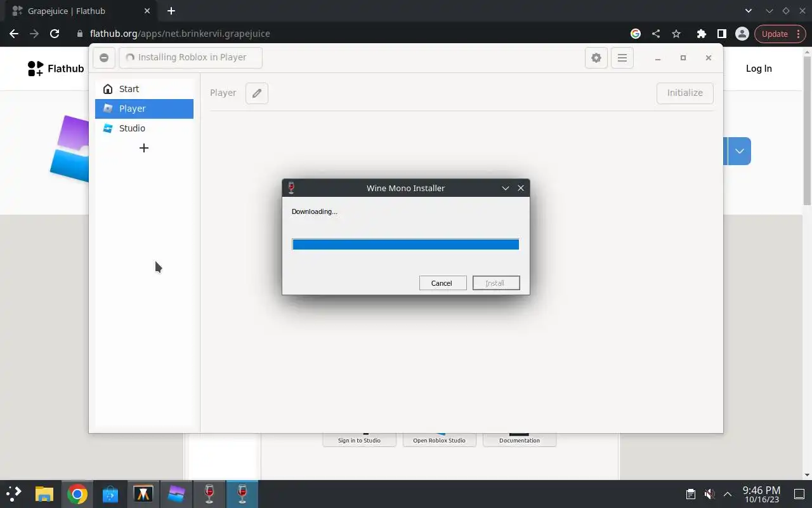Open the browser three-dot menu
The image size is (812, 508).
tap(799, 34)
